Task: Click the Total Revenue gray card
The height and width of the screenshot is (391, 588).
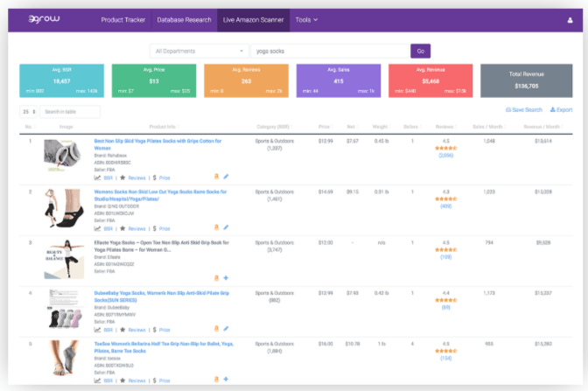Action: click(527, 80)
